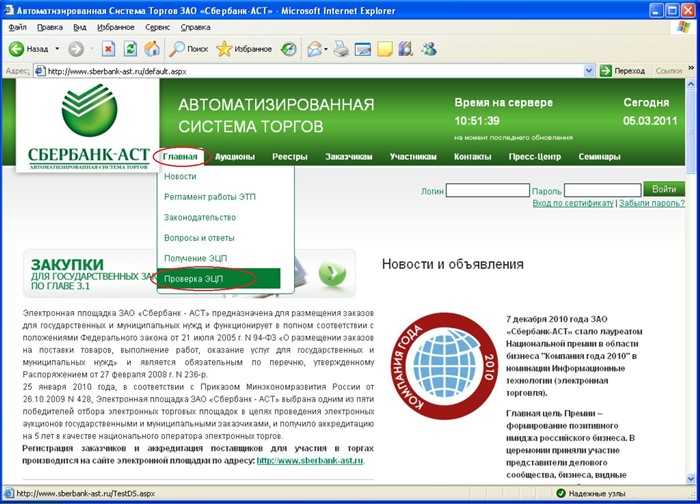This screenshot has width=700, height=504.
Task: Open the Избранное menu in menu bar
Action: pos(116,27)
